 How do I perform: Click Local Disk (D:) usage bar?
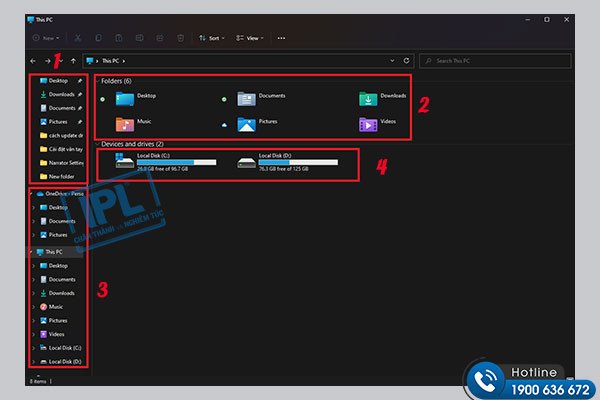(298, 163)
